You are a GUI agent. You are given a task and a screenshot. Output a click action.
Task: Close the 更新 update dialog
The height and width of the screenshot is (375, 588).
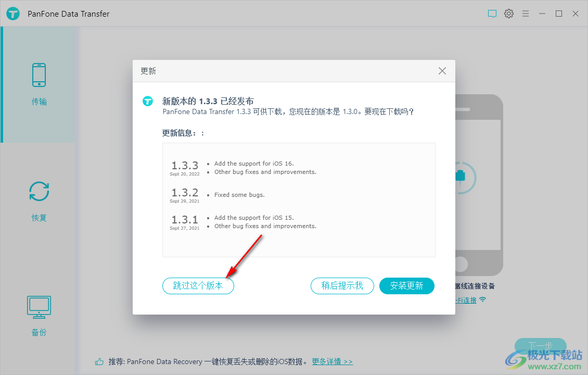click(442, 71)
